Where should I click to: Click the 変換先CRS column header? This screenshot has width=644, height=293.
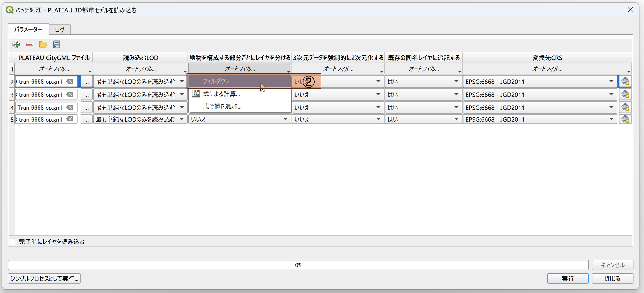pos(547,58)
